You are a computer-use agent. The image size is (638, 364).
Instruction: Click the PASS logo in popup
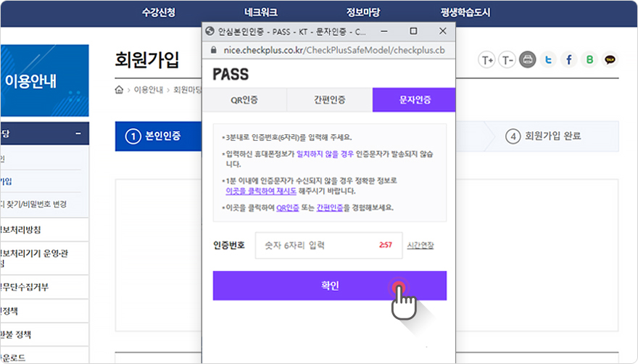tap(231, 75)
